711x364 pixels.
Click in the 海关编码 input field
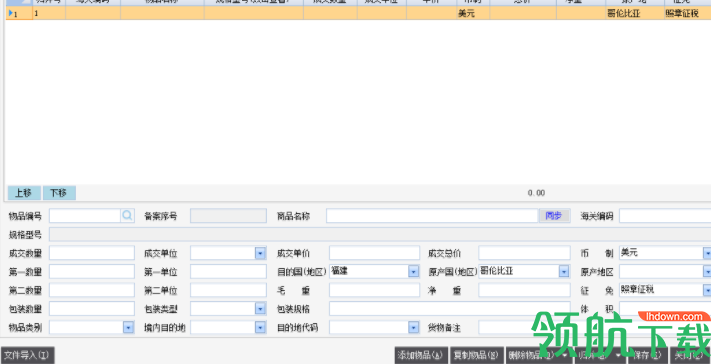click(x=665, y=216)
